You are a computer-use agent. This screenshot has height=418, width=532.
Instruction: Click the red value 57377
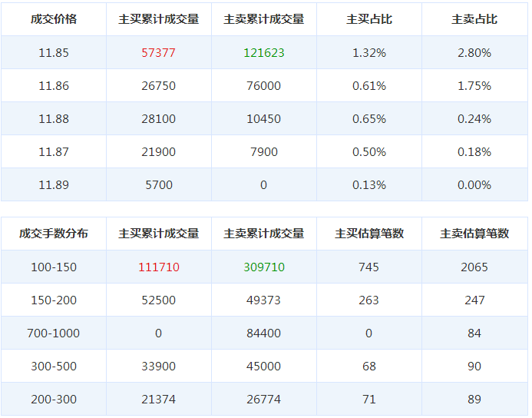pyautogui.click(x=158, y=52)
